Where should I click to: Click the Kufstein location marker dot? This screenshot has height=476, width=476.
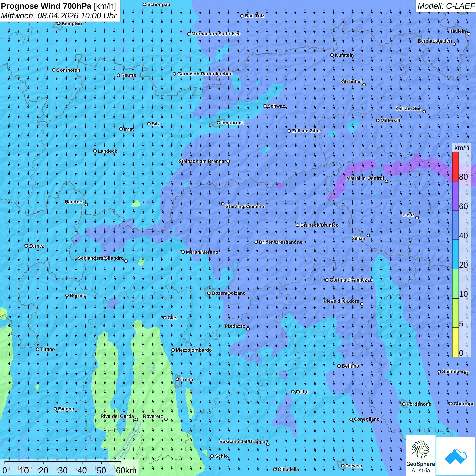point(332,55)
